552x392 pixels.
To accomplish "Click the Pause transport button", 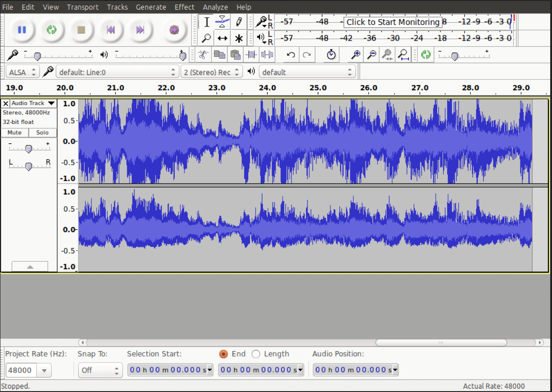I will coord(22,30).
